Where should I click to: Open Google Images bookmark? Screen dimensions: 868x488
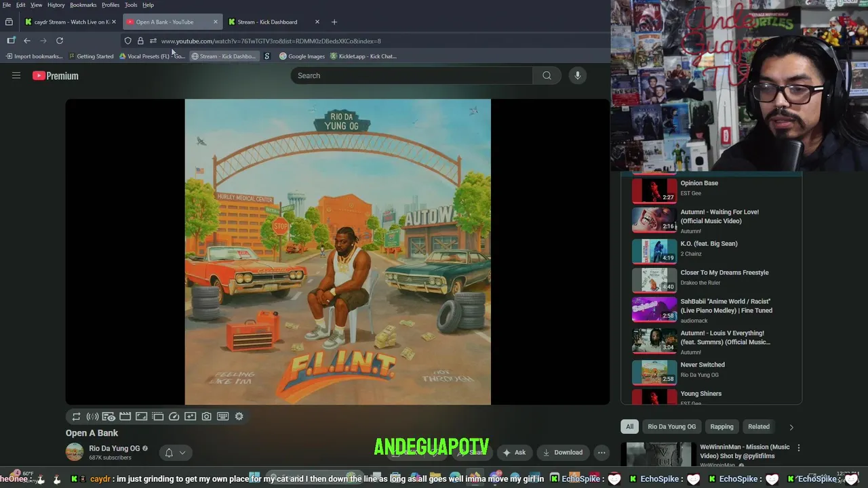302,56
